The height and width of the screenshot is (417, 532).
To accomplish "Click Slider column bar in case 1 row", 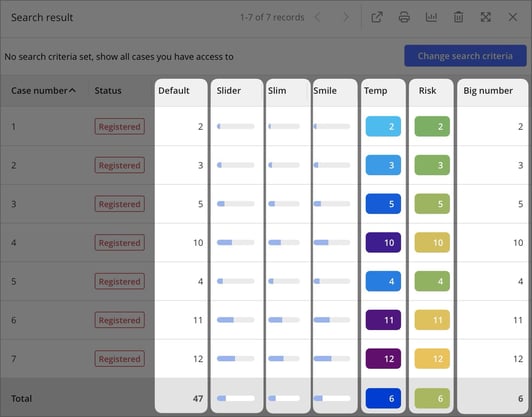I will 235,127.
